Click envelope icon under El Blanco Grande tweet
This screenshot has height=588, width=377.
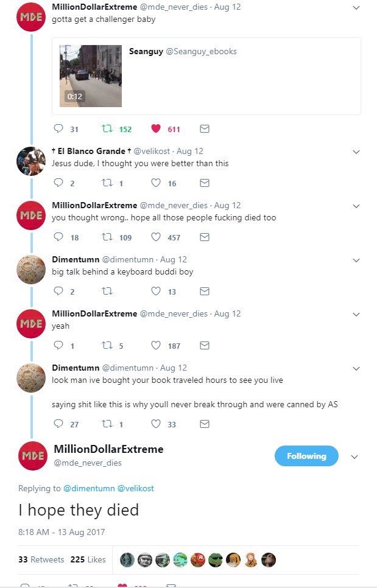coord(205,183)
